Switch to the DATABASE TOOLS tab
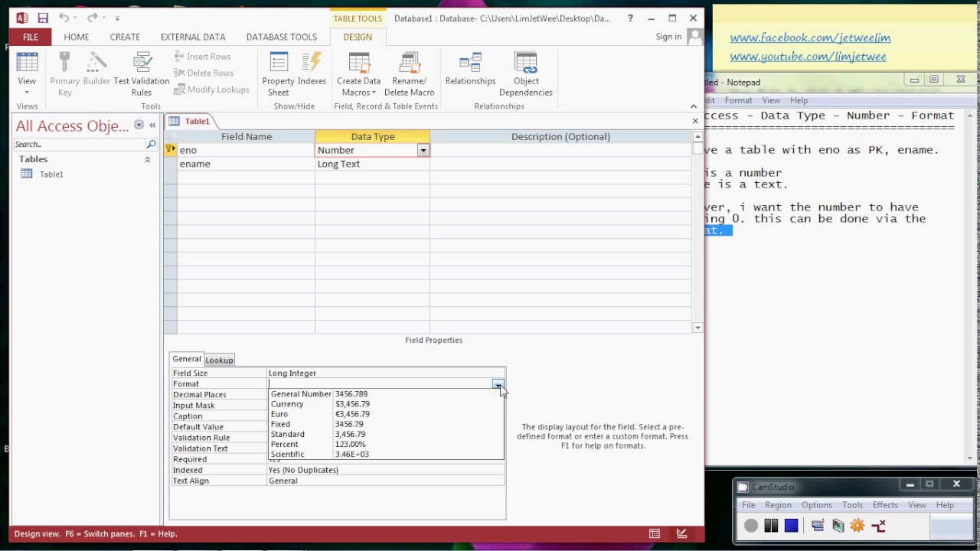This screenshot has height=551, width=980. click(x=282, y=37)
